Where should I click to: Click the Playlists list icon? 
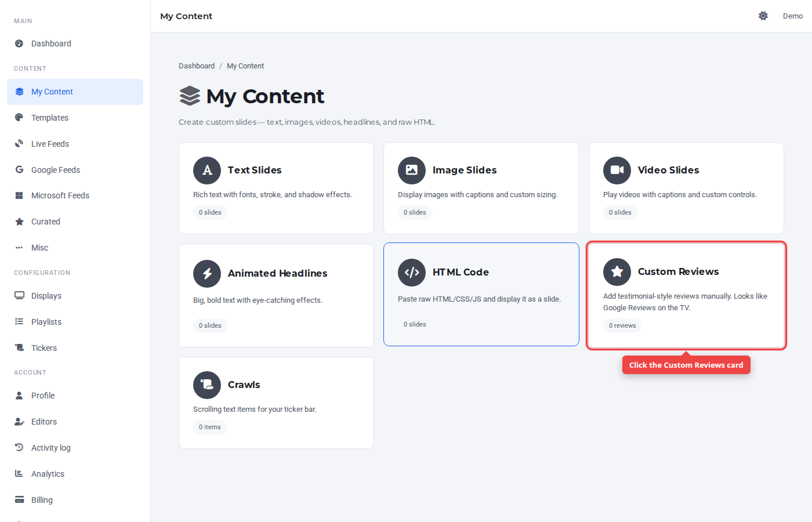(x=19, y=321)
